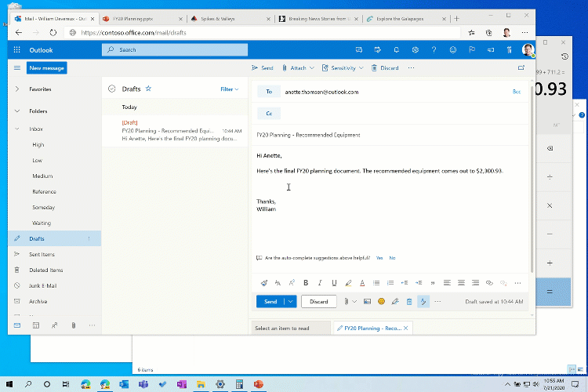Select the Sent Items folder
The height and width of the screenshot is (392, 588).
pos(42,254)
